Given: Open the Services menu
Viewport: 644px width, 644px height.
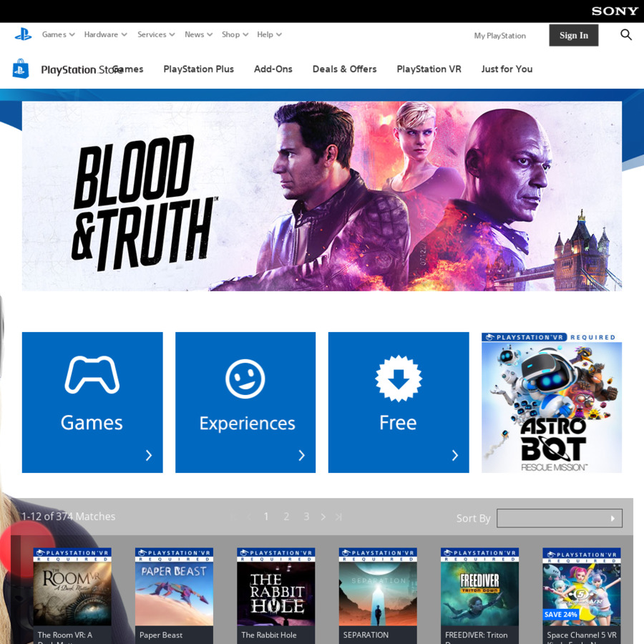Looking at the screenshot, I should (x=156, y=34).
